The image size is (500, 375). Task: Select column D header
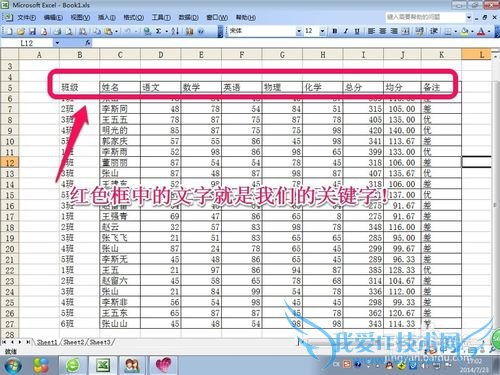pyautogui.click(x=161, y=55)
